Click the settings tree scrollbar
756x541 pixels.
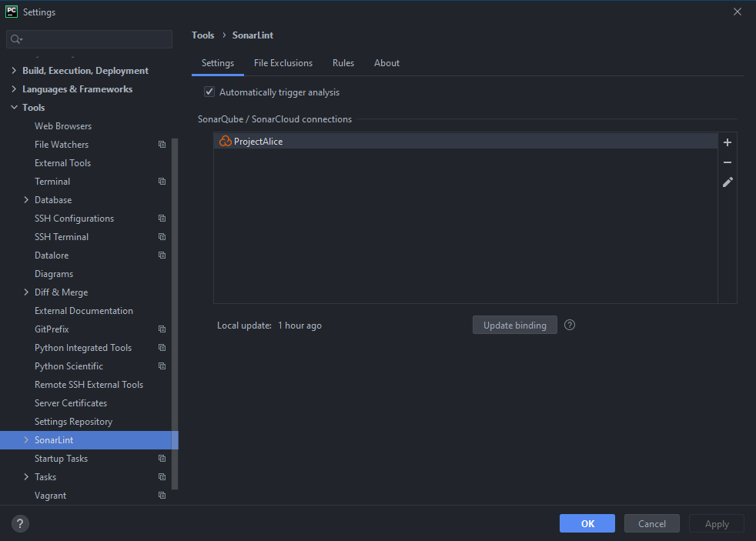[x=175, y=313]
